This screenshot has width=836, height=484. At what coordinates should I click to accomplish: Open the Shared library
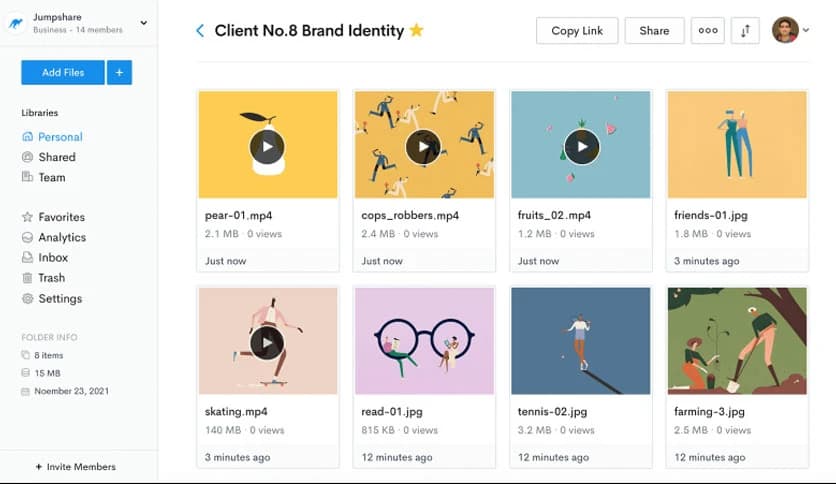(57, 157)
